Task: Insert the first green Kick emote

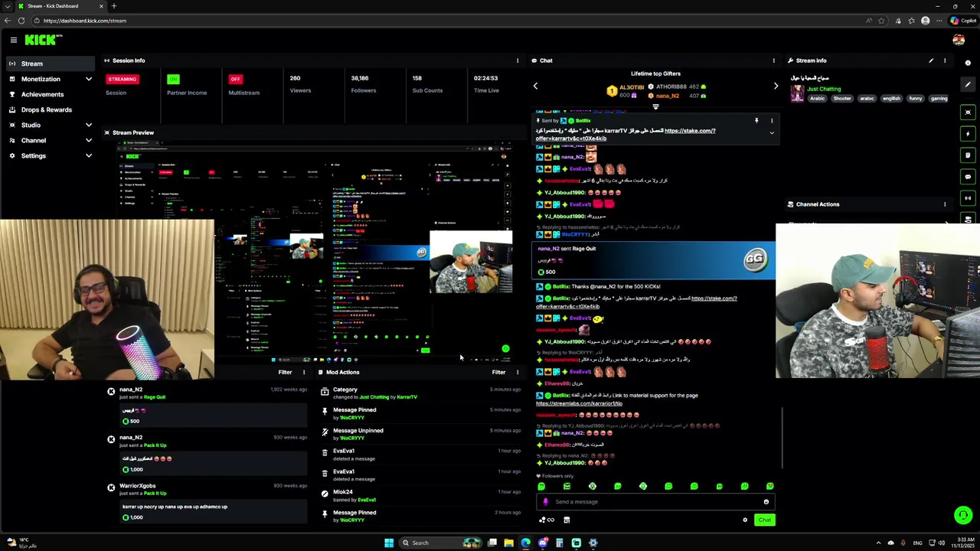Action: (541, 487)
